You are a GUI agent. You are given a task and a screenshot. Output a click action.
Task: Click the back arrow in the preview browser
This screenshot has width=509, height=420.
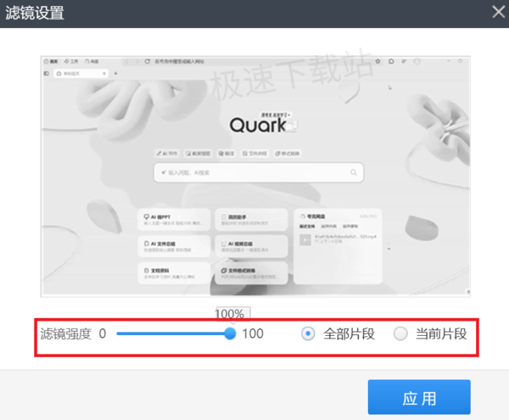pyautogui.click(x=127, y=61)
